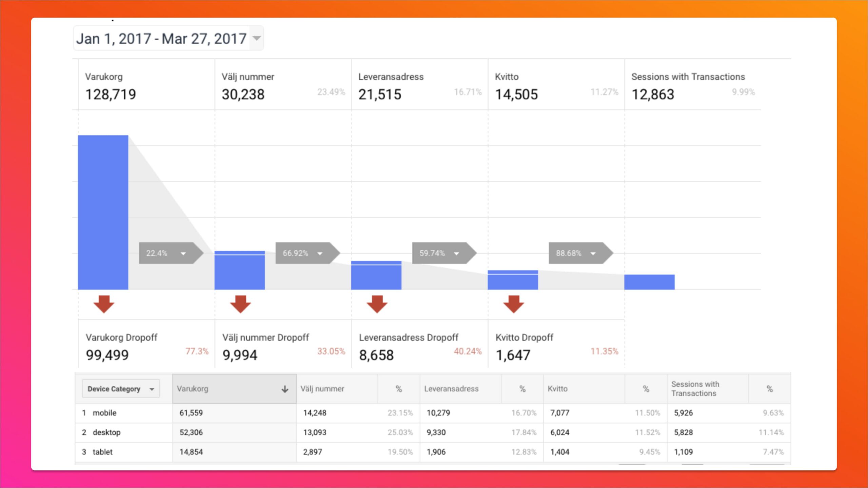Sort by Kvitto column header

[x=557, y=389]
